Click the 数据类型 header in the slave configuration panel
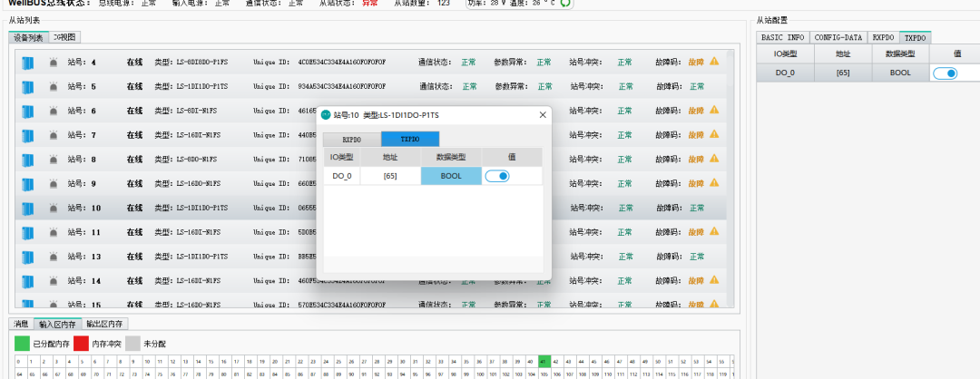Image resolution: width=980 pixels, height=379 pixels. tap(901, 55)
